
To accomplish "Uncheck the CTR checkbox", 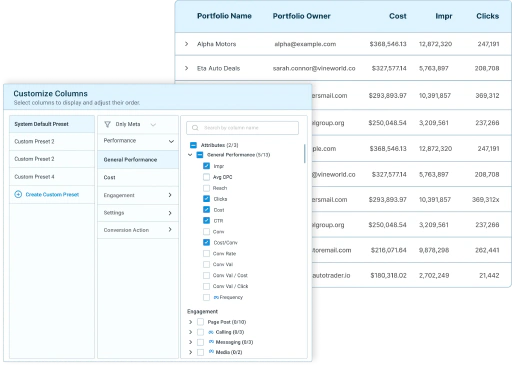I will point(207,221).
